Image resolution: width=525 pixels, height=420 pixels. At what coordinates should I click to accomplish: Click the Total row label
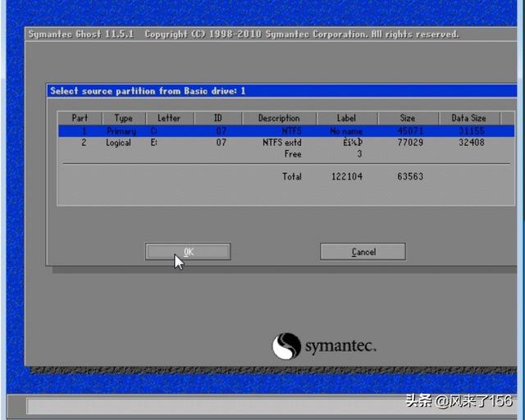tap(292, 176)
